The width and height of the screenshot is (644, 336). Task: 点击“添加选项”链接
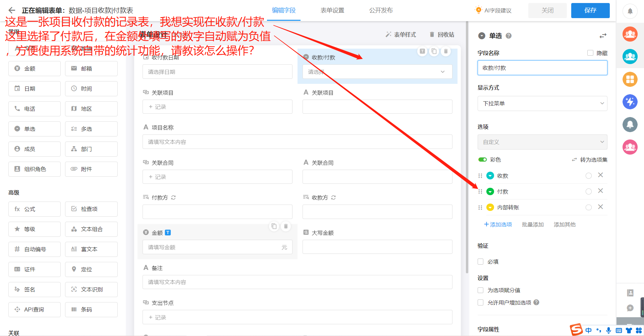[498, 224]
